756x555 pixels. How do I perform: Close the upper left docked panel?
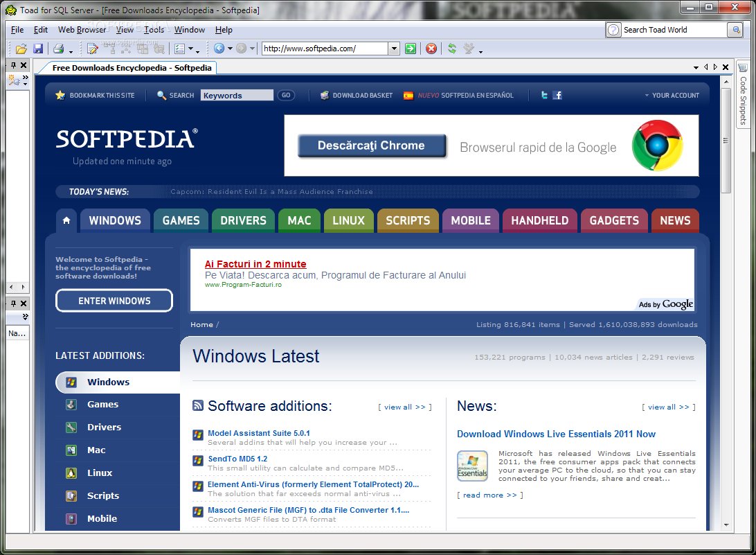point(23,65)
